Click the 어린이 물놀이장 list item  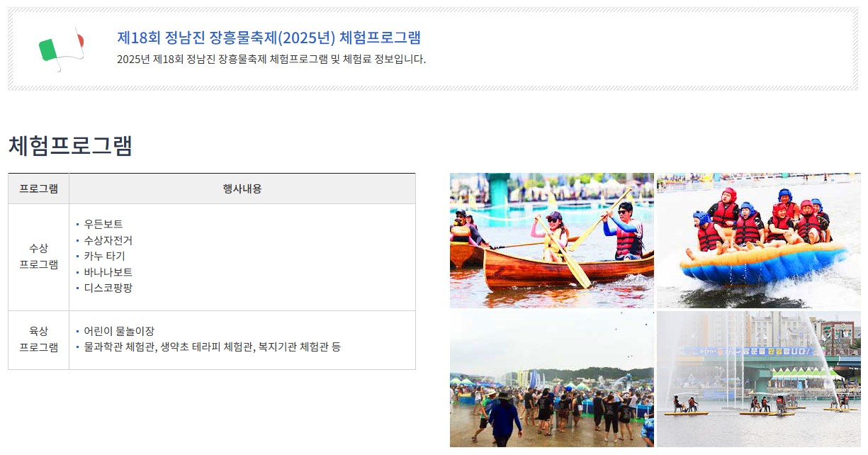(119, 331)
